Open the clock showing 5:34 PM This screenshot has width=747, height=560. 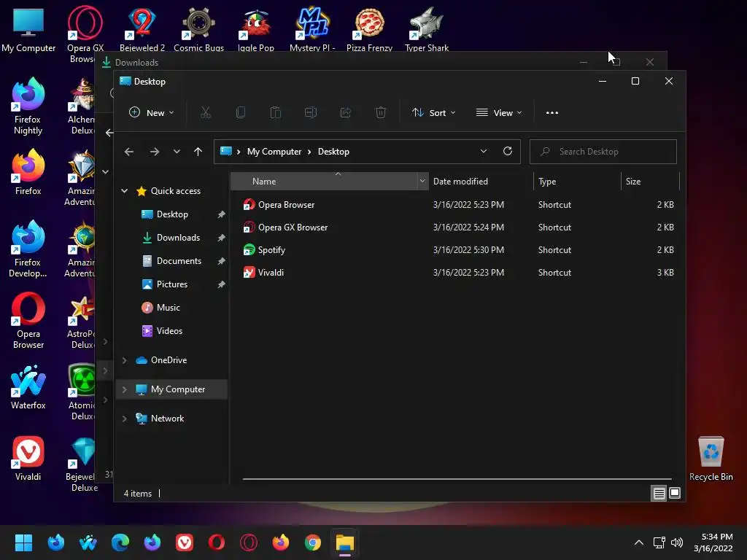click(x=713, y=542)
